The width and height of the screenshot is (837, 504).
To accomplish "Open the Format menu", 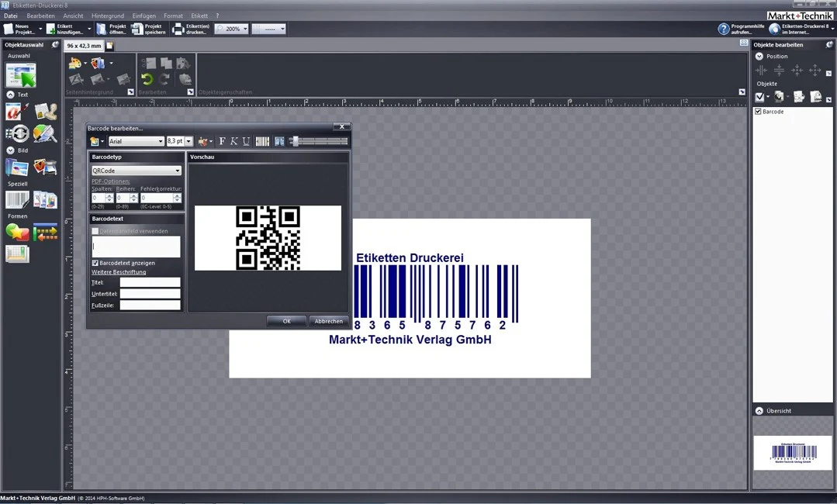I will pyautogui.click(x=173, y=16).
